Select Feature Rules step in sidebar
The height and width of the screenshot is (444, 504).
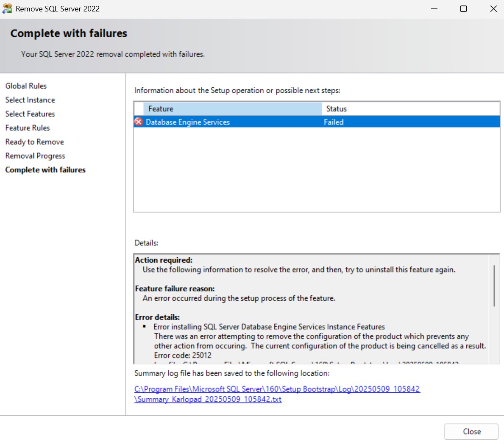tap(28, 128)
